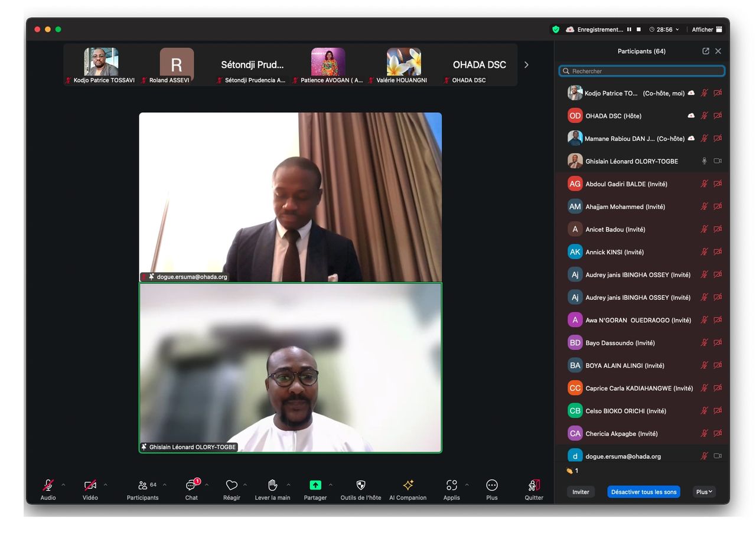Open the meeting timer 28:56 dropdown
This screenshot has width=756, height=539.
[664, 30]
